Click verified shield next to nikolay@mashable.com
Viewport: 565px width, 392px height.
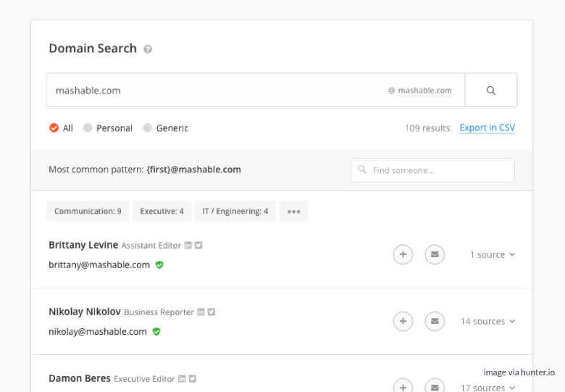[x=156, y=332]
